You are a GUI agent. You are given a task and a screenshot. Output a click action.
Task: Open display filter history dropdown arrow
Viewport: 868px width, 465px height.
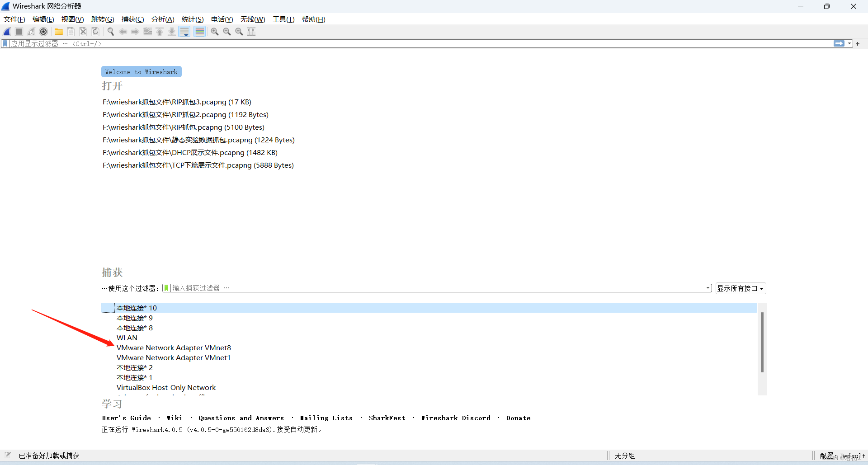(x=849, y=44)
